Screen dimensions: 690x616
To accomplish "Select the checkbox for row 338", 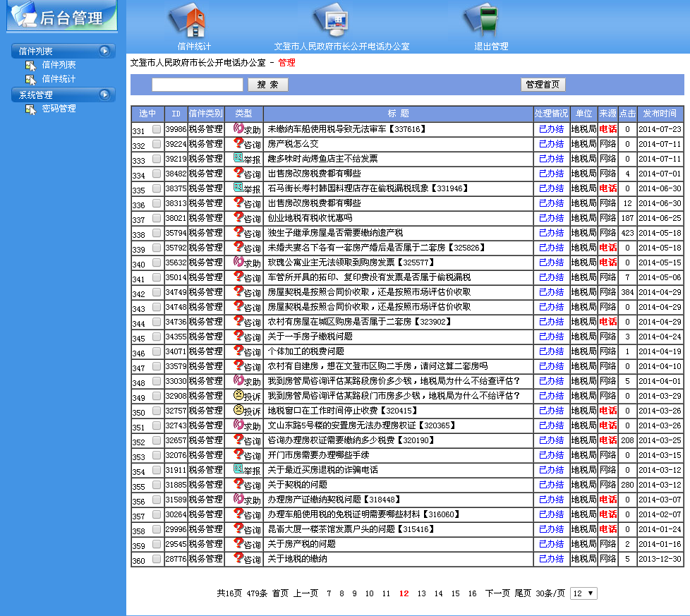I will click(x=157, y=233).
